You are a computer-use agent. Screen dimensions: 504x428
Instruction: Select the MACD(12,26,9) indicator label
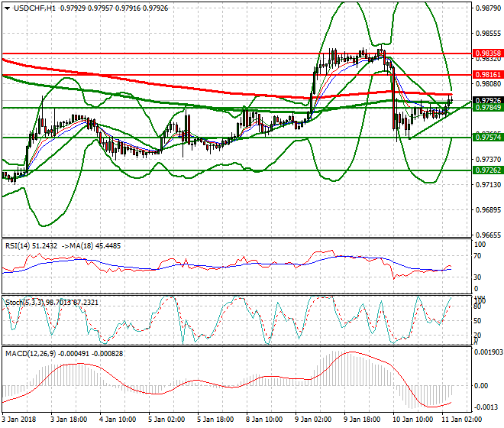(x=27, y=354)
